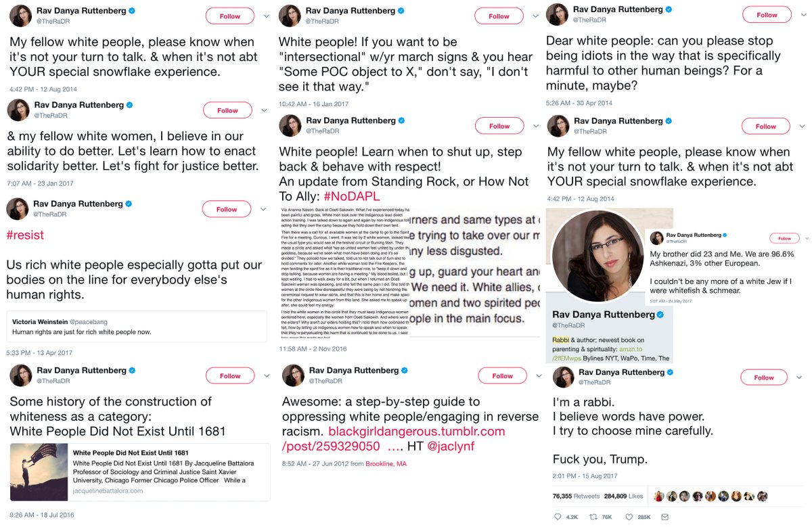Click first liker avatar beside 284,809 Likes
812x527 pixels.
pyautogui.click(x=659, y=496)
